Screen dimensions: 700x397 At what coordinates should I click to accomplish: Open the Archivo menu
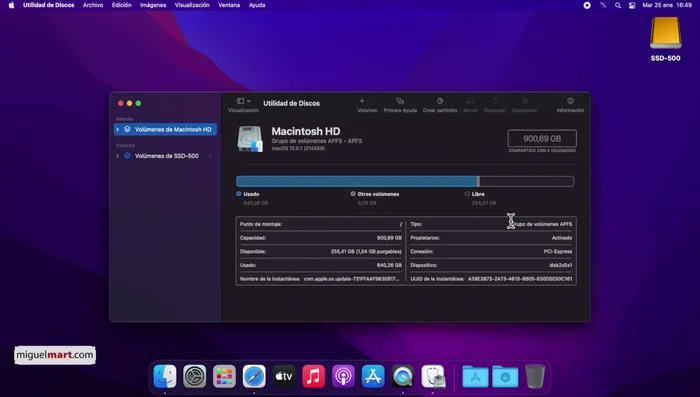(x=93, y=5)
